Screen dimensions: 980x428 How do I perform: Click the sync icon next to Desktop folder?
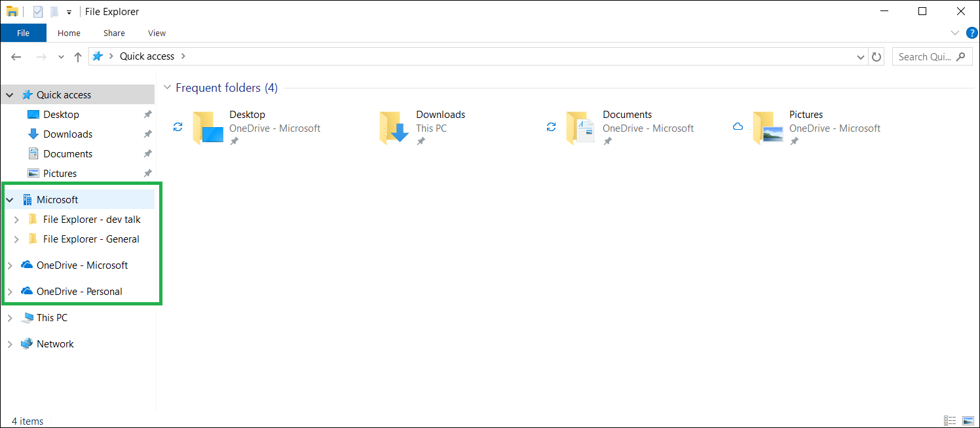pos(178,126)
